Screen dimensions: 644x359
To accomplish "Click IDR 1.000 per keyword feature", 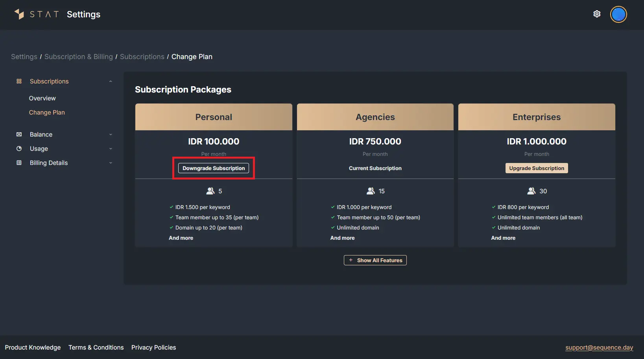I will [364, 207].
